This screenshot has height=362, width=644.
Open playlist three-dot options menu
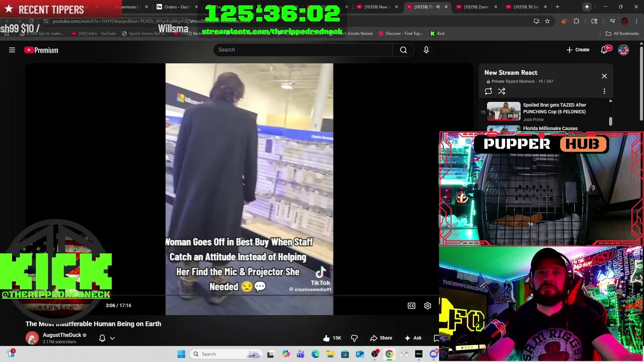604,91
